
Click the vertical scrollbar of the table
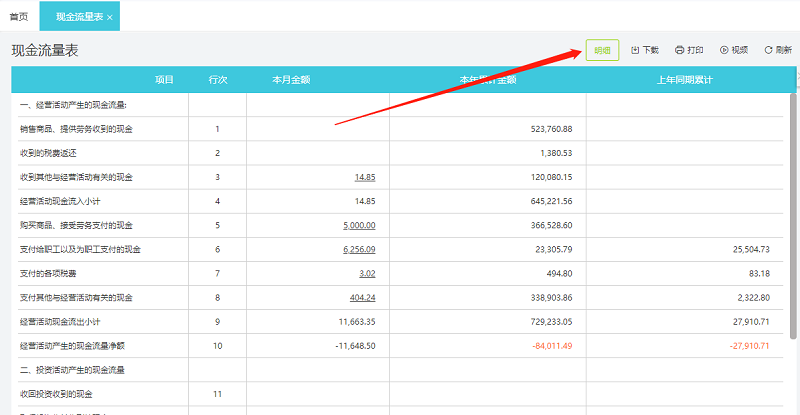[x=793, y=216]
